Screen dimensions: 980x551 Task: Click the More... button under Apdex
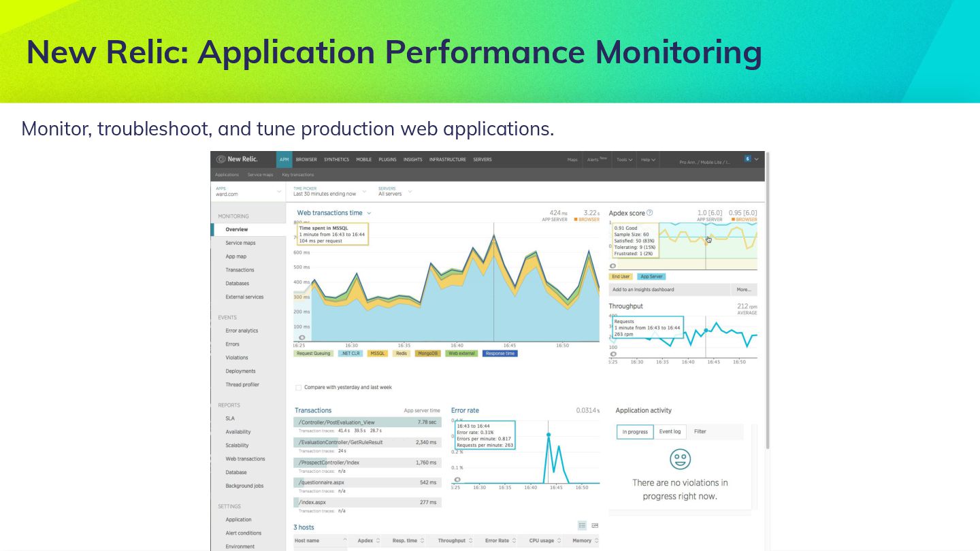[x=743, y=290]
